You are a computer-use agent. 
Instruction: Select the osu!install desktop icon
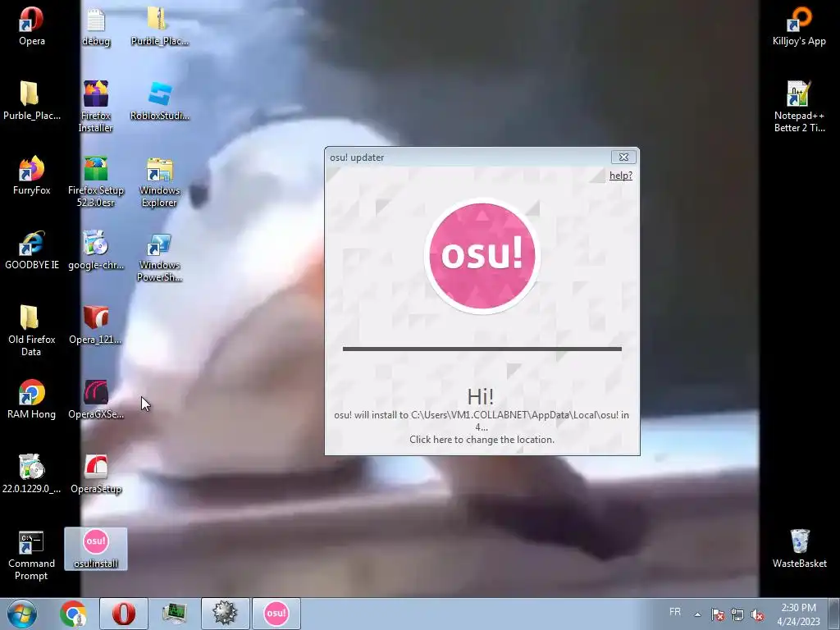click(x=96, y=549)
